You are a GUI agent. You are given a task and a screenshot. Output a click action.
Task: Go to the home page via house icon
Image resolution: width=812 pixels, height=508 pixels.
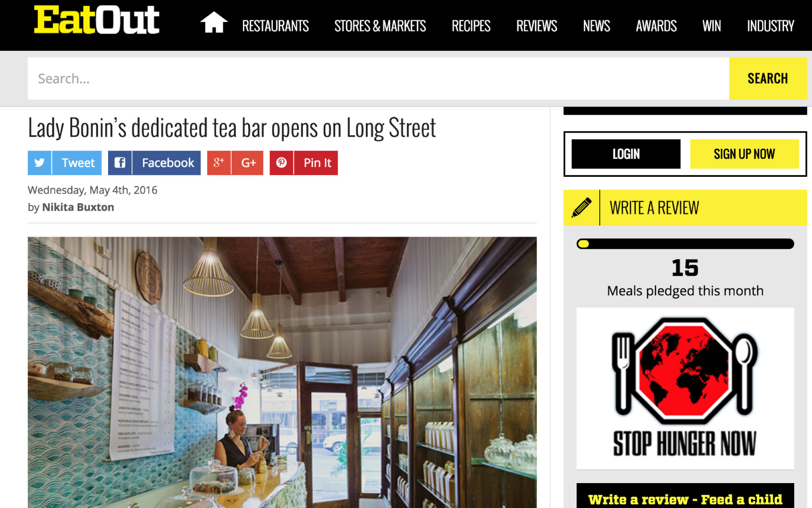point(214,23)
